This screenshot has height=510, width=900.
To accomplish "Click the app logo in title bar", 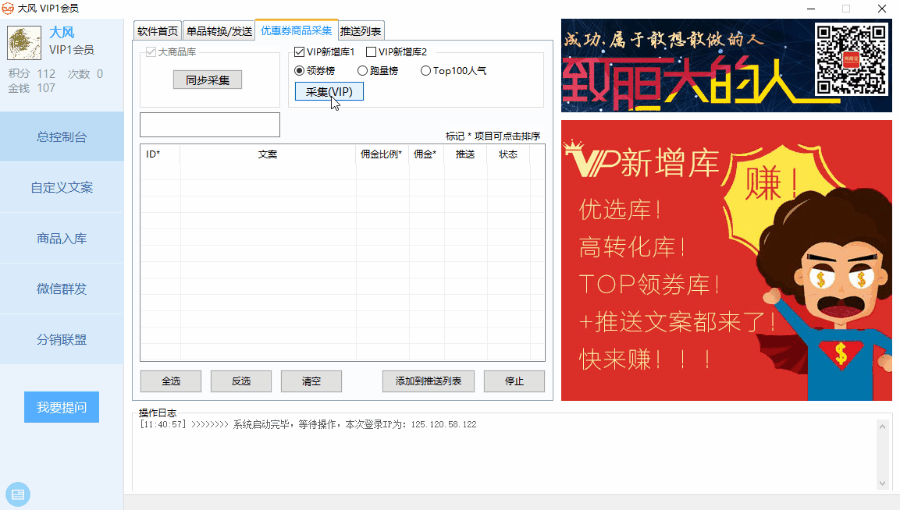I will point(8,8).
